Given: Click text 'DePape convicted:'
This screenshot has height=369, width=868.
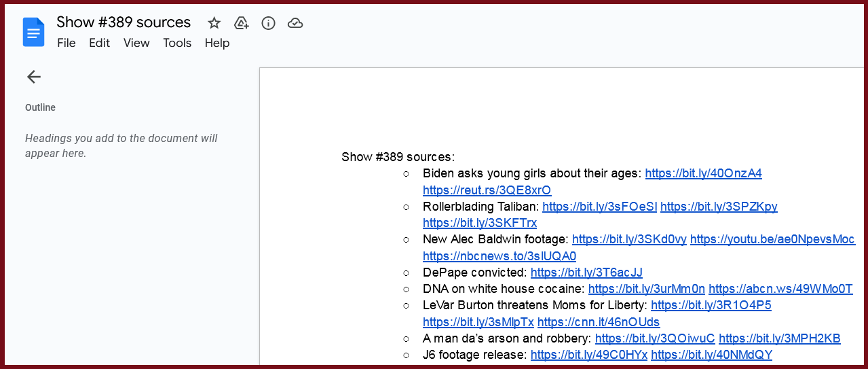Looking at the screenshot, I should click(x=475, y=273).
